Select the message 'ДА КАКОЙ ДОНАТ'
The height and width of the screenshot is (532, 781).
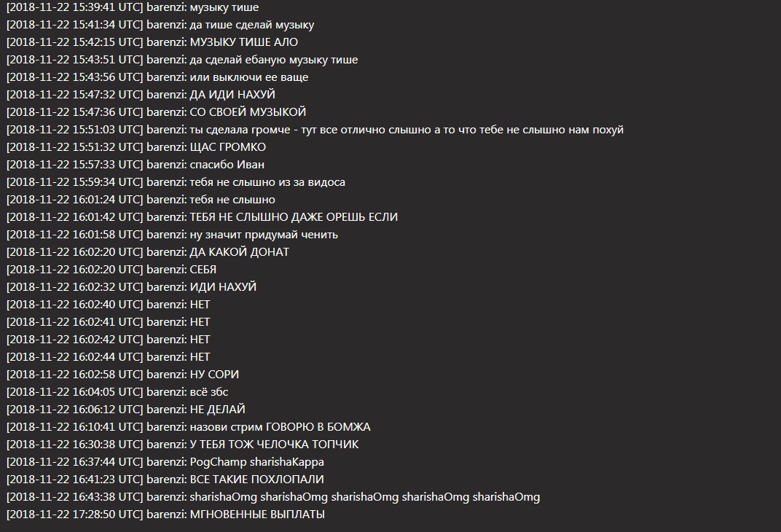[240, 252]
